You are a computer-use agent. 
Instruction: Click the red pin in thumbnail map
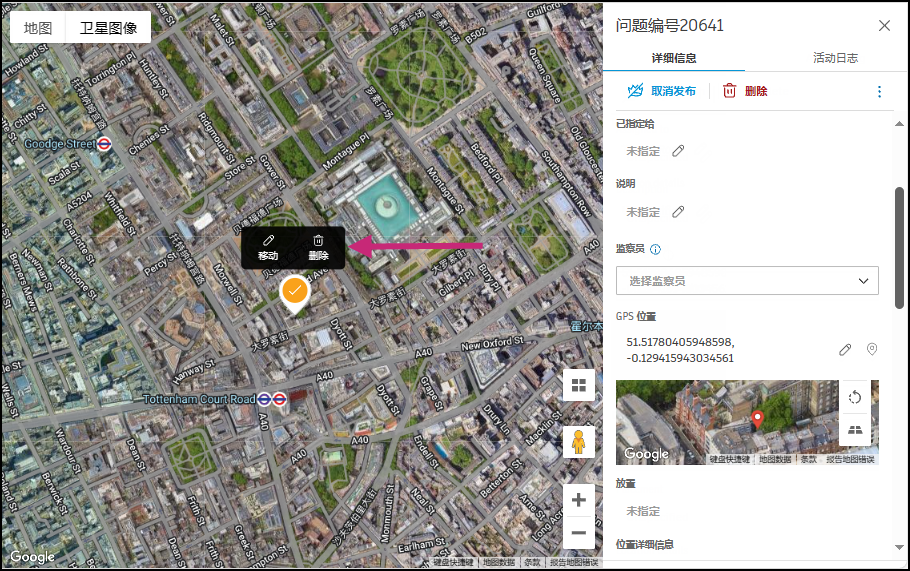pos(757,418)
